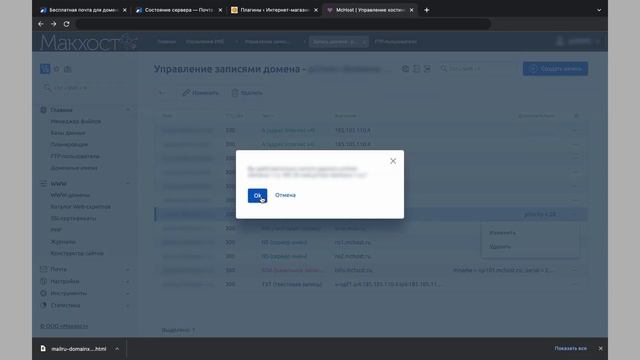The image size is (640, 360).
Task: Click the Изменить toolbar button with pencil
Action: [x=200, y=93]
